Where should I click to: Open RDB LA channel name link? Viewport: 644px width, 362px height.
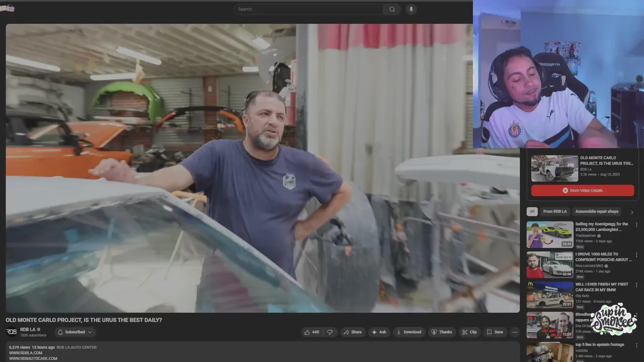[28, 330]
